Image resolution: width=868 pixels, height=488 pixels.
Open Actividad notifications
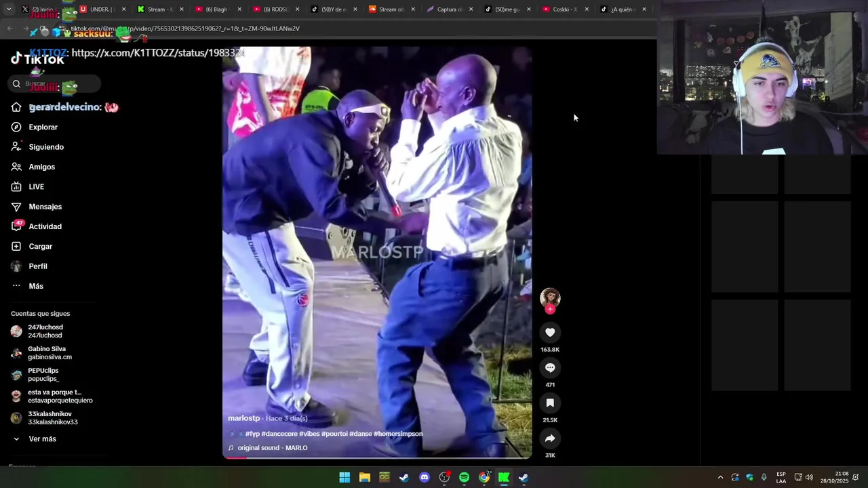[x=45, y=226]
